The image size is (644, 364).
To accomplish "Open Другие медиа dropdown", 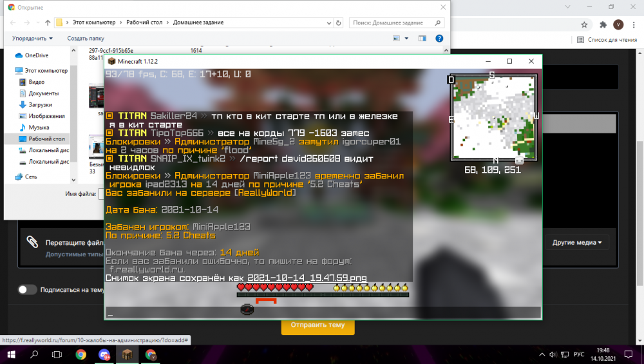I will point(576,242).
